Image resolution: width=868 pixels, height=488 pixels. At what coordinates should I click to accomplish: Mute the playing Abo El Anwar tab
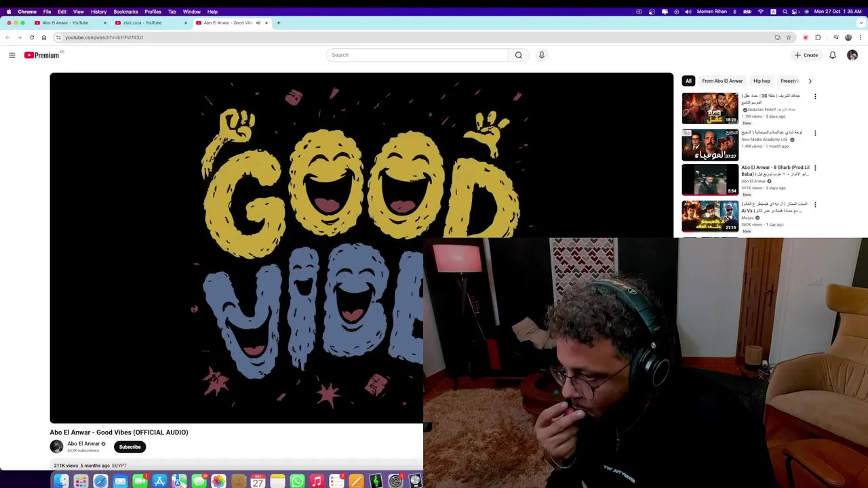point(258,22)
